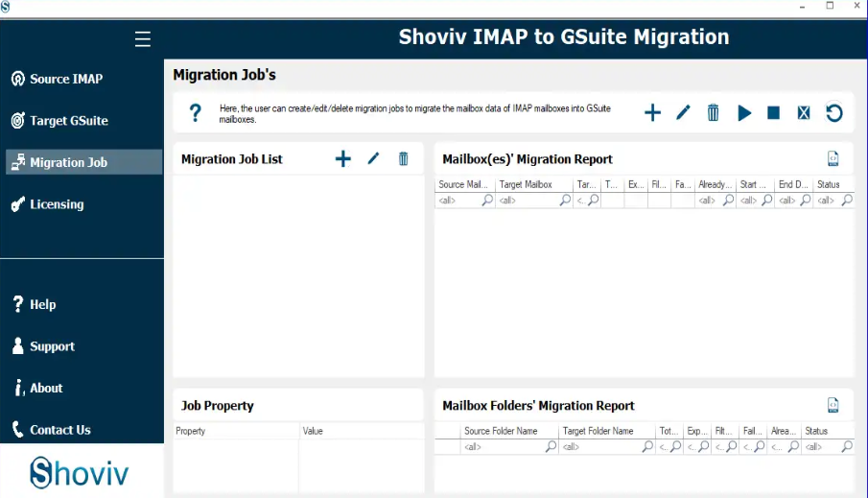This screenshot has height=498, width=868.
Task: Click Already filter search icon in mailbox report
Action: pyautogui.click(x=729, y=200)
